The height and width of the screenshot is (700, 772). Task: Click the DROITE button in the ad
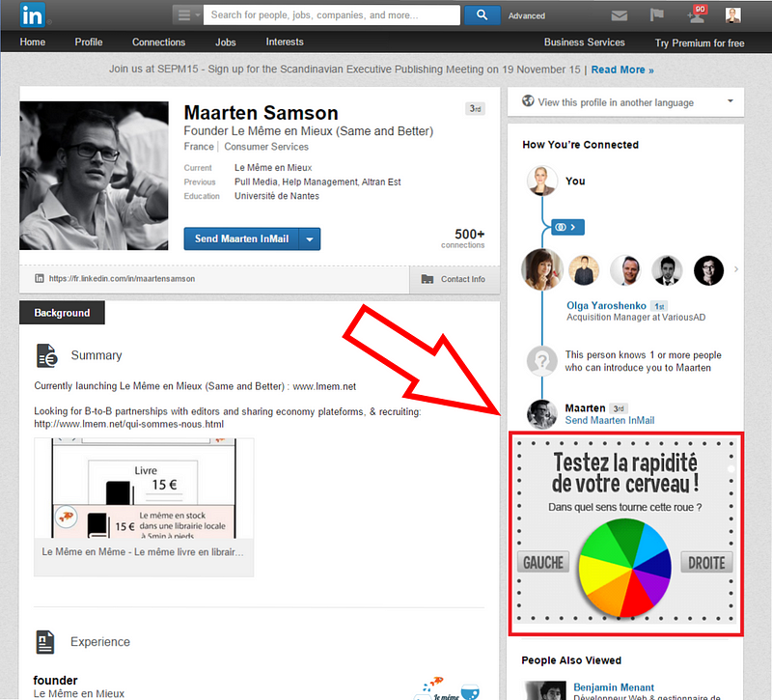pos(706,563)
